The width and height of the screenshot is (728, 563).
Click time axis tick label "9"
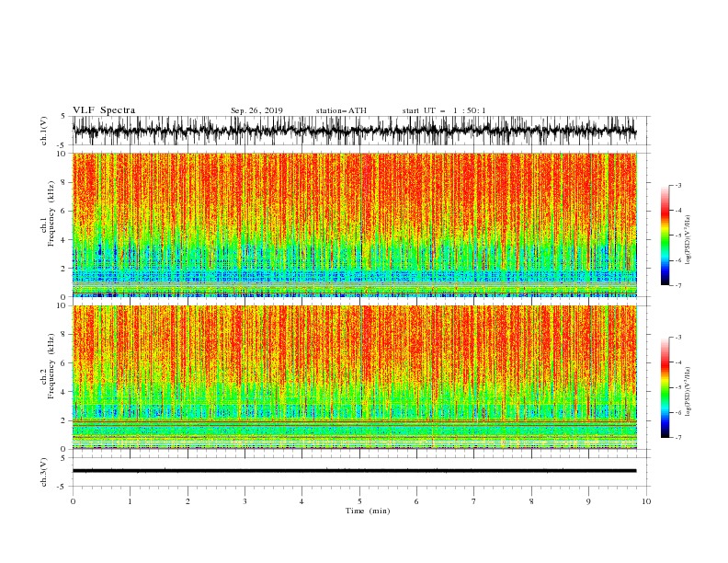tap(588, 501)
